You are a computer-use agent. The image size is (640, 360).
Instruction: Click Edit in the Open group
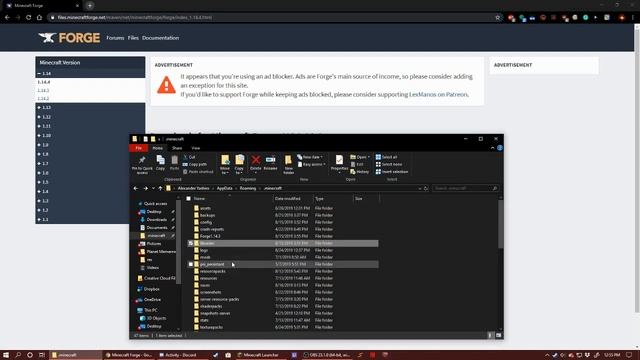pyautogui.click(x=357, y=164)
